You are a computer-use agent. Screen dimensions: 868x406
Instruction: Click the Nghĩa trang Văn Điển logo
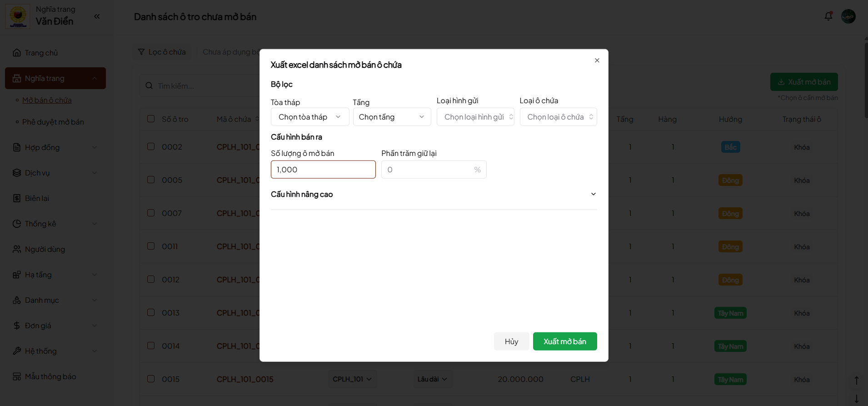coord(18,16)
